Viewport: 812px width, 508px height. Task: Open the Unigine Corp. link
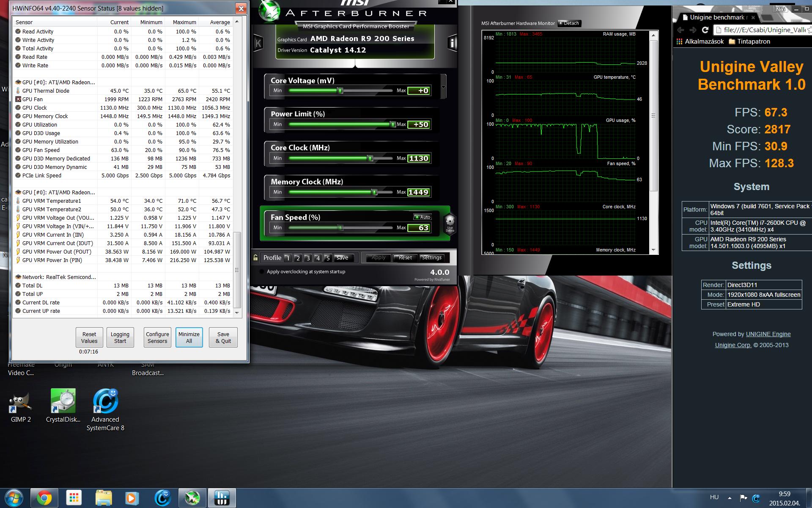tap(733, 345)
